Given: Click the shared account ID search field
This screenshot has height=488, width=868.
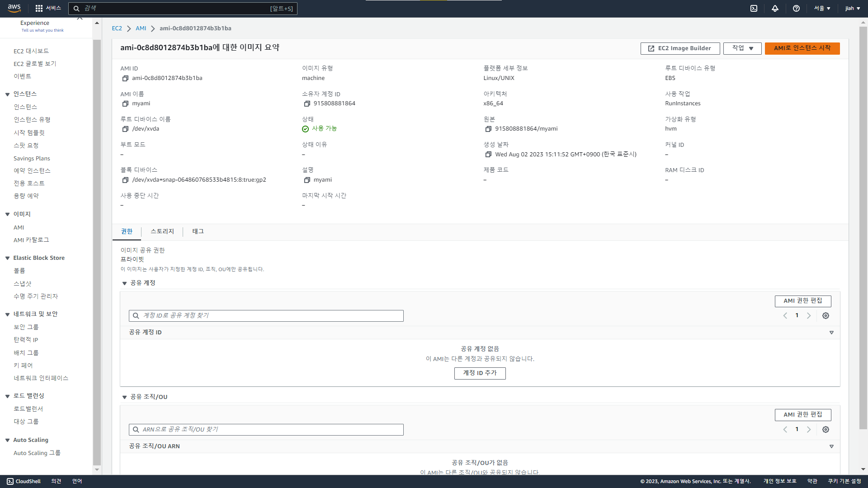Looking at the screenshot, I should click(x=271, y=316).
